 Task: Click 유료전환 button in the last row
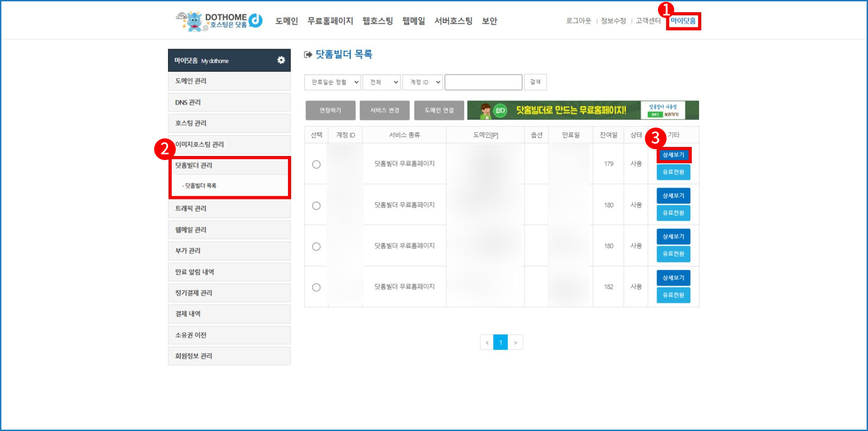(x=673, y=295)
